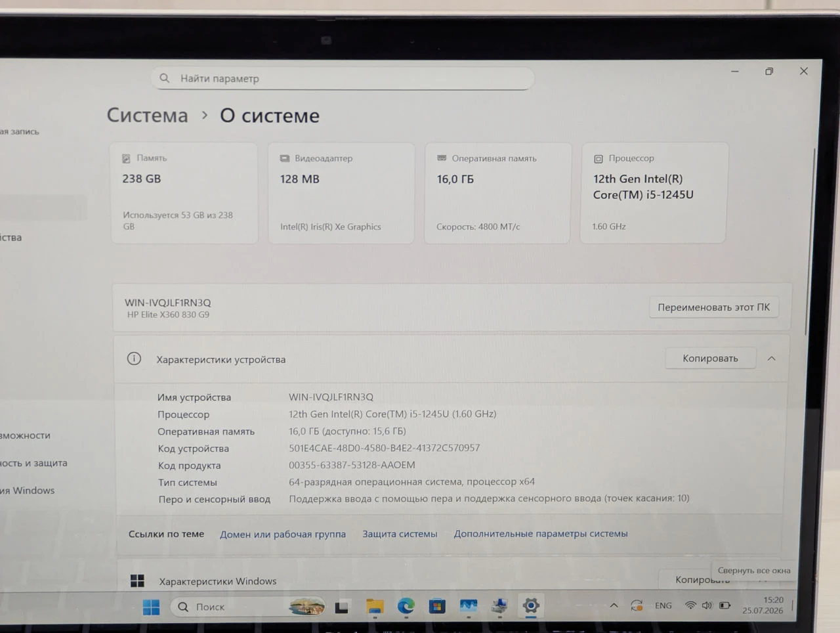This screenshot has width=840, height=633.
Task: Open Wi-Fi network tray icon
Action: [690, 605]
